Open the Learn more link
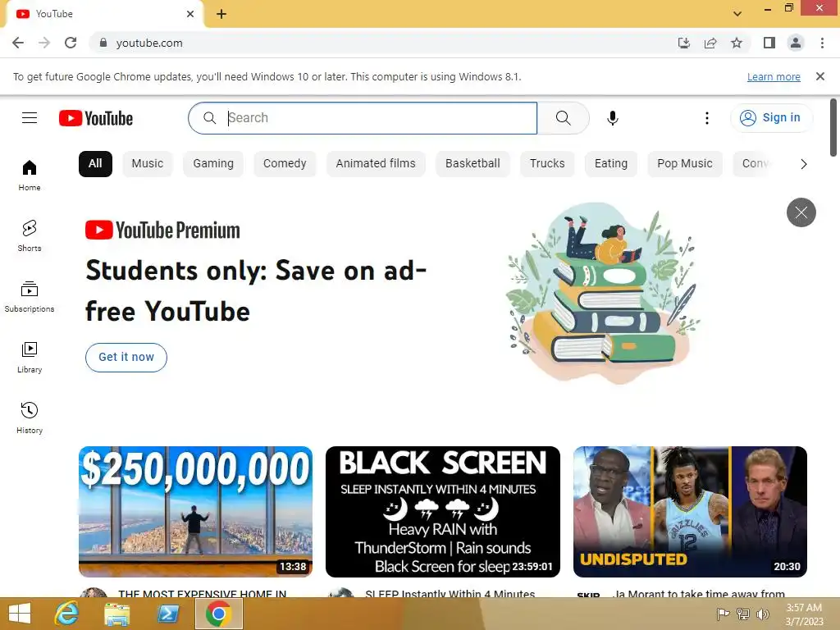The width and height of the screenshot is (840, 630). [x=774, y=76]
